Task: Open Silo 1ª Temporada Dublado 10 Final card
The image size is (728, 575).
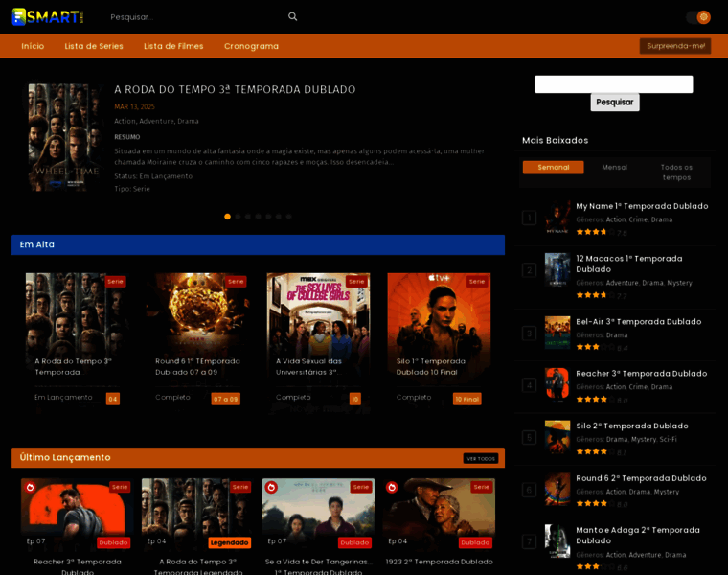Action: [x=440, y=344]
